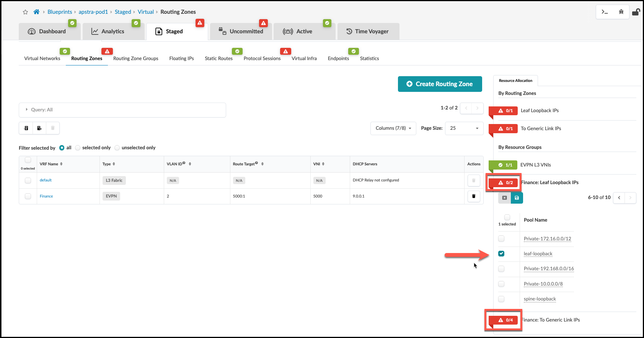
Task: Click the bug report icon
Action: click(621, 12)
